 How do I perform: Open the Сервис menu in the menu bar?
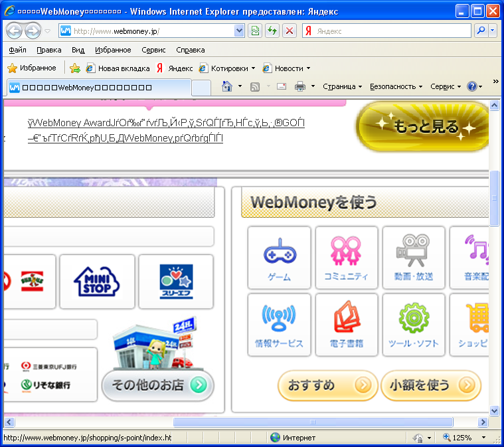pyautogui.click(x=153, y=50)
